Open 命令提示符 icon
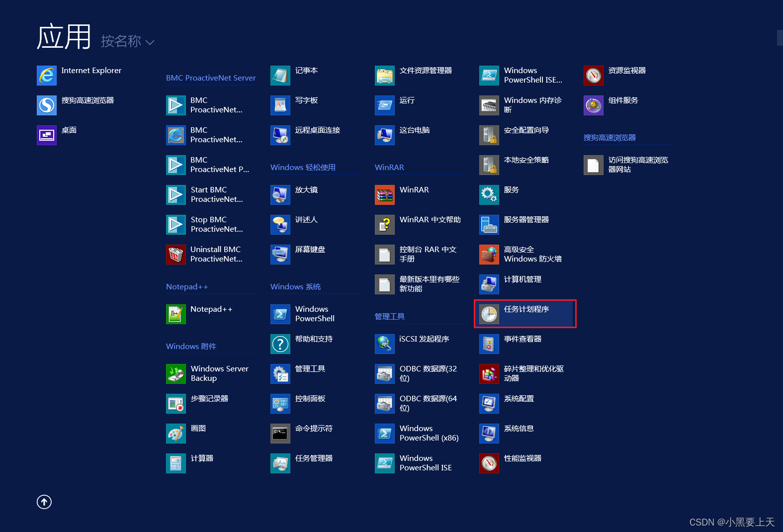This screenshot has height=532, width=783. tap(280, 434)
